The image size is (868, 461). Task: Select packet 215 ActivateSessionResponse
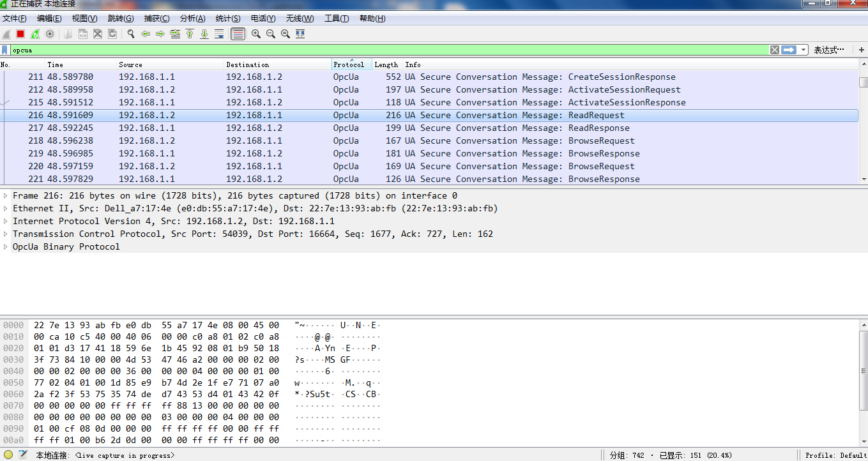point(429,102)
